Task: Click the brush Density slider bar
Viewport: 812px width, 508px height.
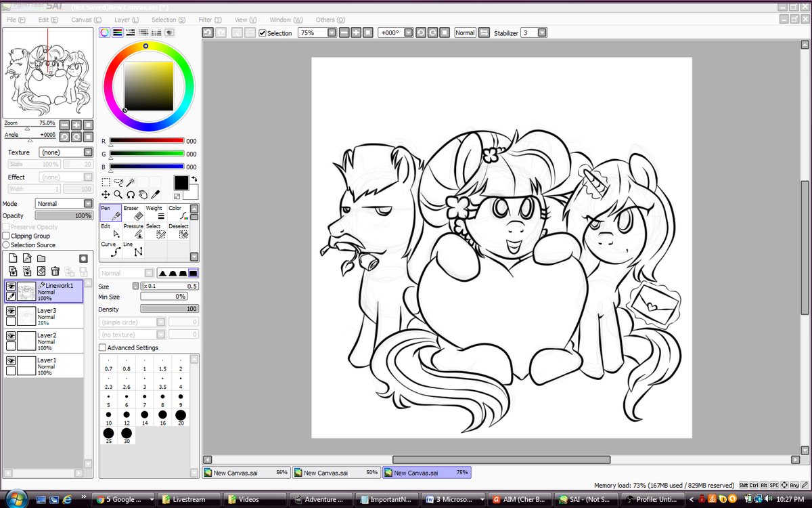Action: 169,308
